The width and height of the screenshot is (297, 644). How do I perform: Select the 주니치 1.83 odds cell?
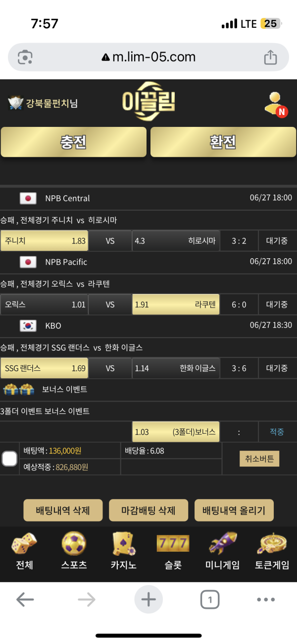click(x=45, y=241)
